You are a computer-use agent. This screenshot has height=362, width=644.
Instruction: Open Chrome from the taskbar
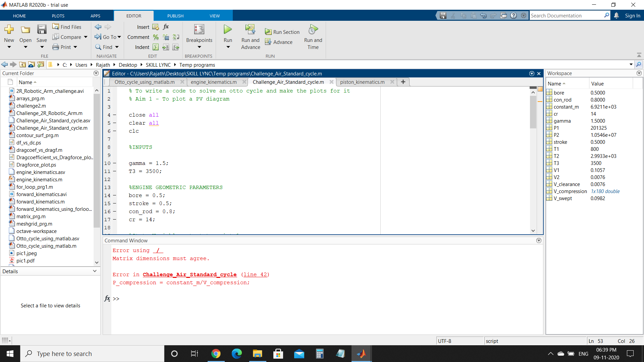coord(216,354)
